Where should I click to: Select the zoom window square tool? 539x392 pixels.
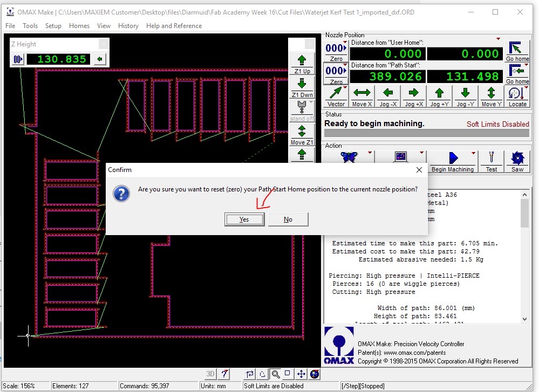288,374
